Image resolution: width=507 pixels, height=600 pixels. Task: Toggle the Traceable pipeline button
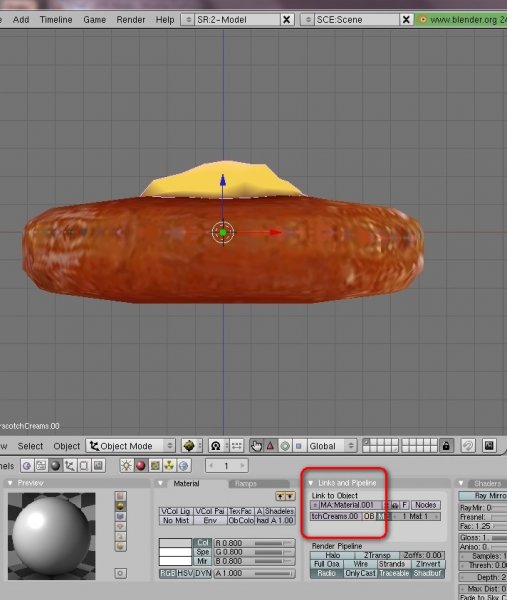pos(394,573)
